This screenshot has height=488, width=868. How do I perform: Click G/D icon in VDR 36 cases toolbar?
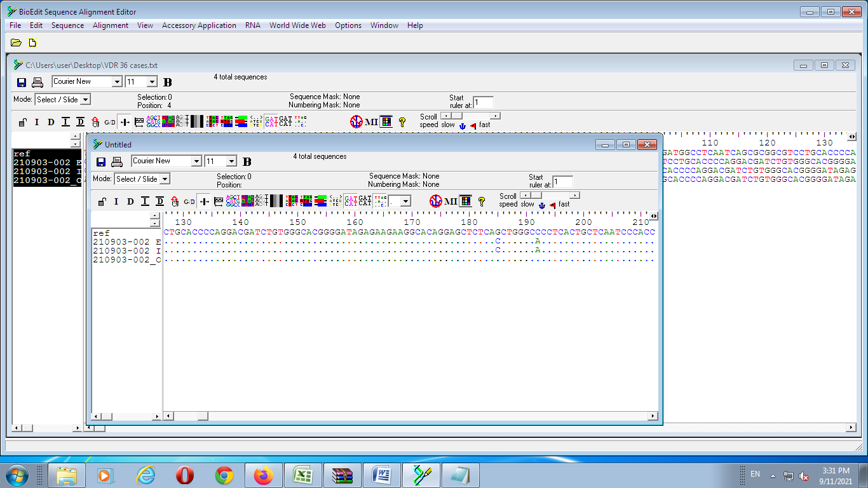tap(110, 122)
